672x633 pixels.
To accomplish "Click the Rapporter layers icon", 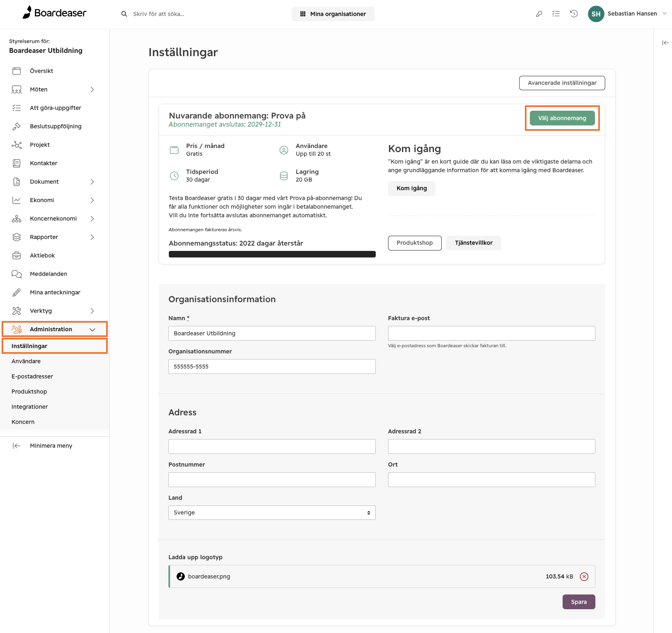I will 16,237.
